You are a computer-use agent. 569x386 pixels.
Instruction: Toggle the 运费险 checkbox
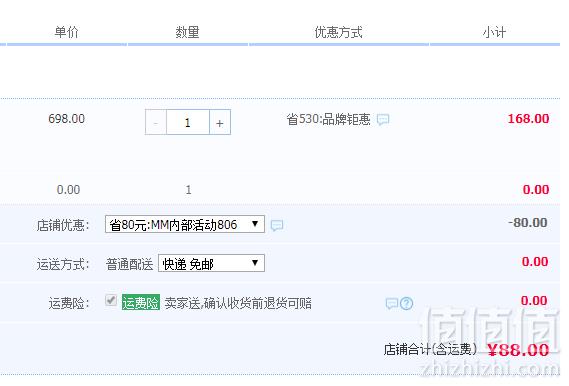[x=111, y=300]
